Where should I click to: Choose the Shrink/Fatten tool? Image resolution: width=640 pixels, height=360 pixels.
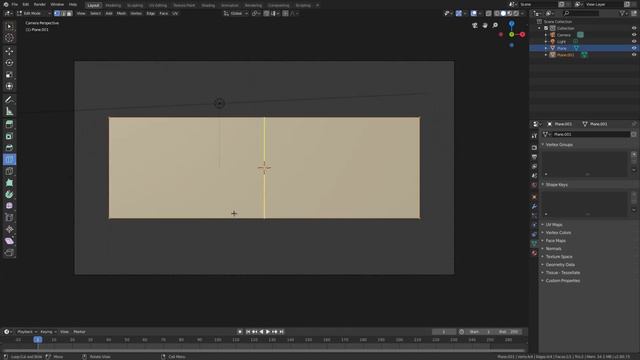tap(9, 229)
